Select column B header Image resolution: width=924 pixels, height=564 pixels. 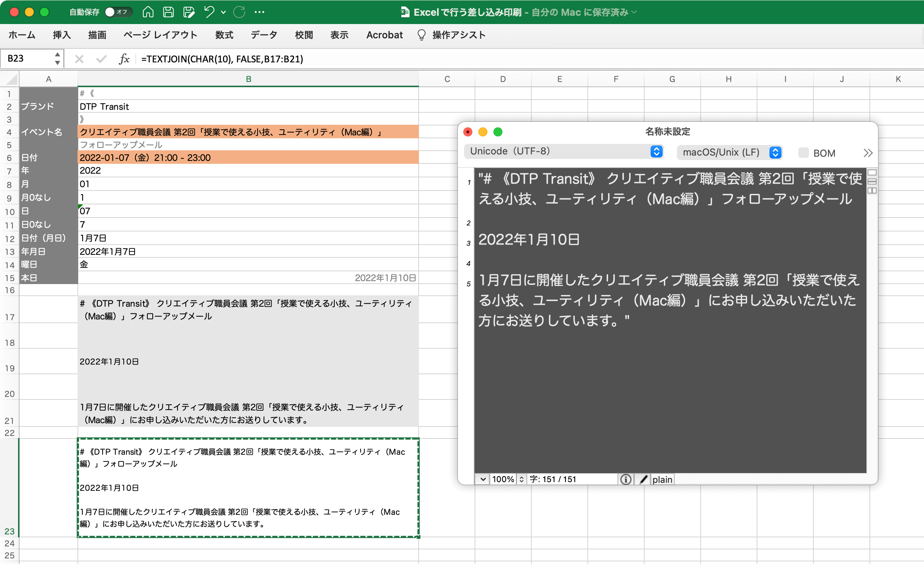click(x=248, y=79)
